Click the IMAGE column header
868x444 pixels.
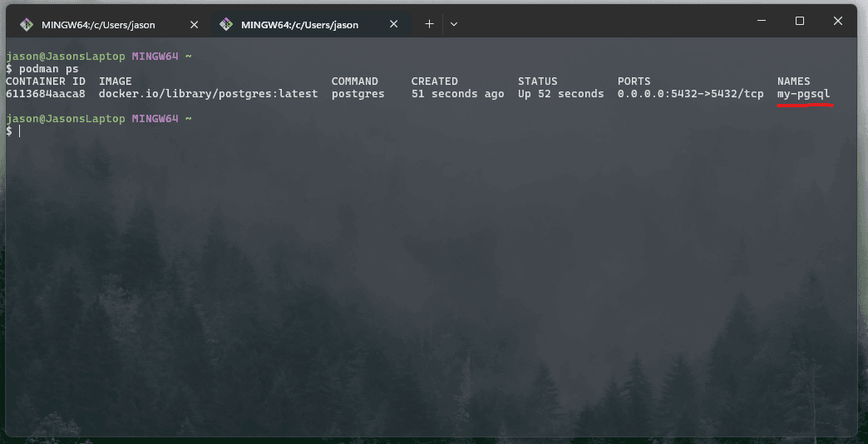tap(115, 81)
